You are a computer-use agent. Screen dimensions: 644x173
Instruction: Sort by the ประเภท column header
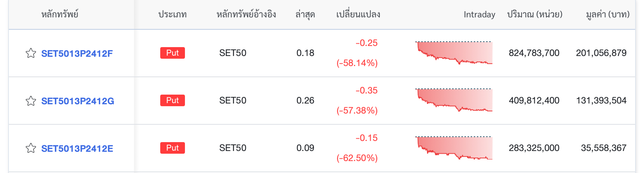tap(173, 15)
